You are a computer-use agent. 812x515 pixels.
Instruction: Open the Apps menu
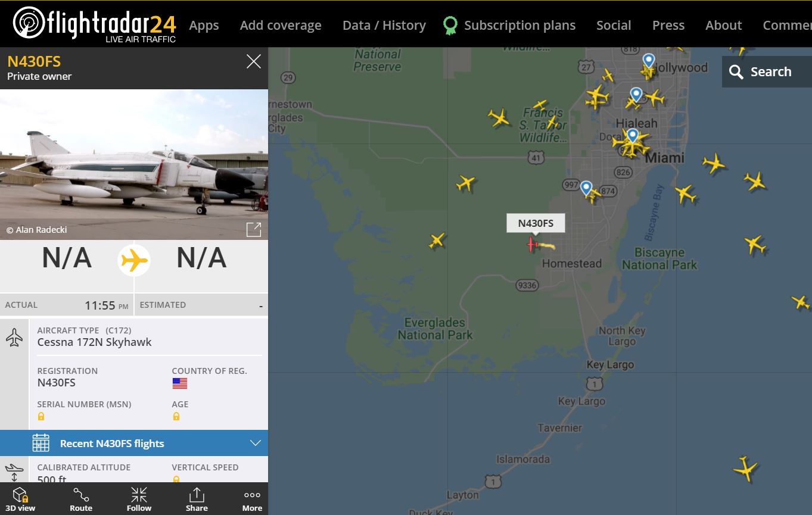click(x=204, y=25)
